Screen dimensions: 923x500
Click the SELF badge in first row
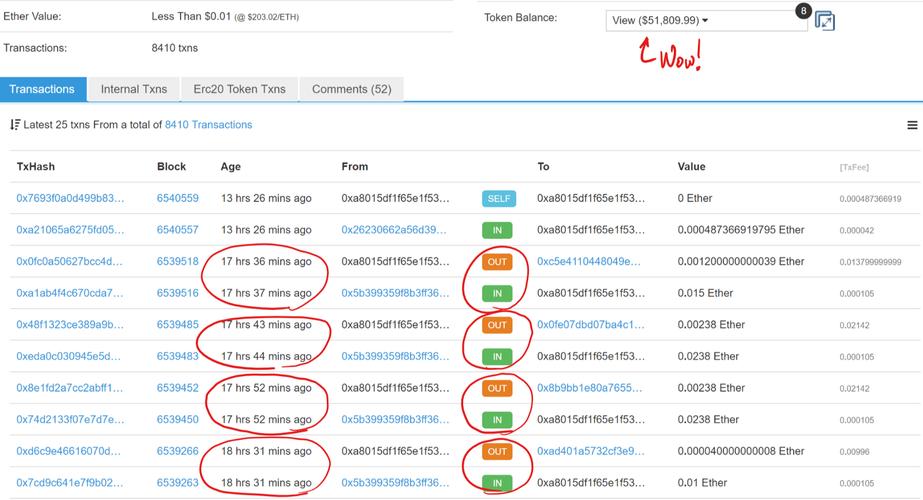pos(499,198)
